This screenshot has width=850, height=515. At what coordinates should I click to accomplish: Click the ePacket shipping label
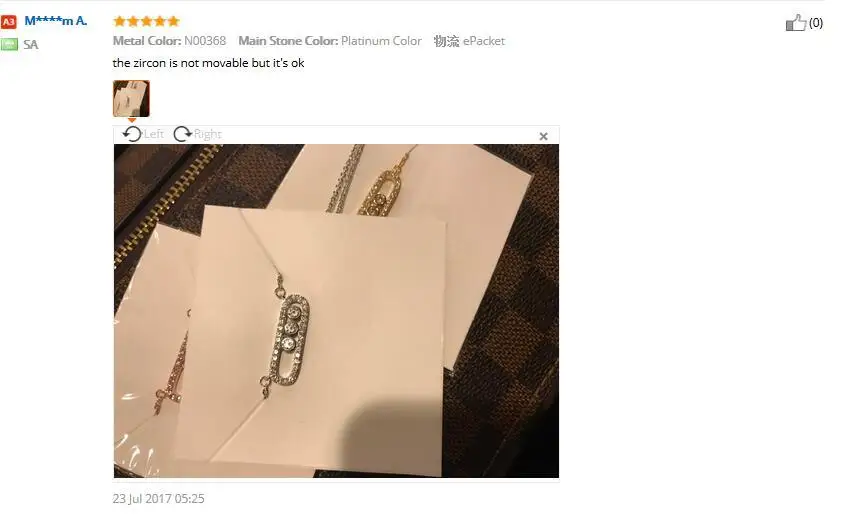point(484,41)
